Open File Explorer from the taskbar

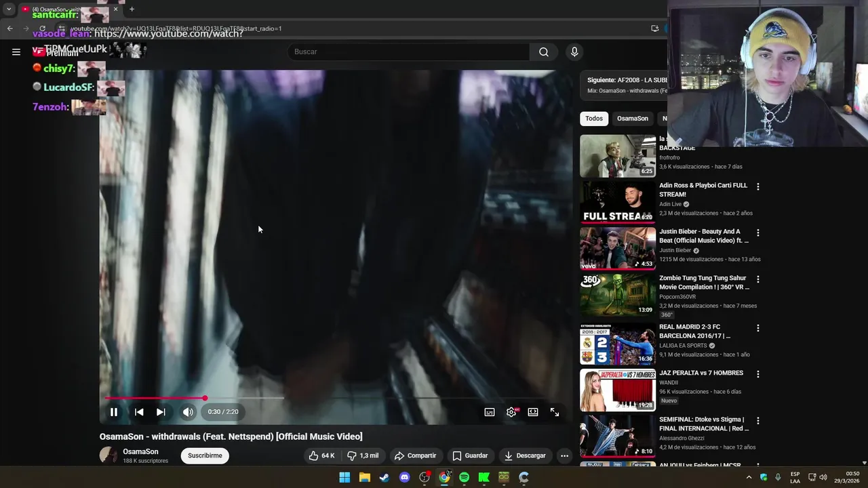pyautogui.click(x=364, y=477)
